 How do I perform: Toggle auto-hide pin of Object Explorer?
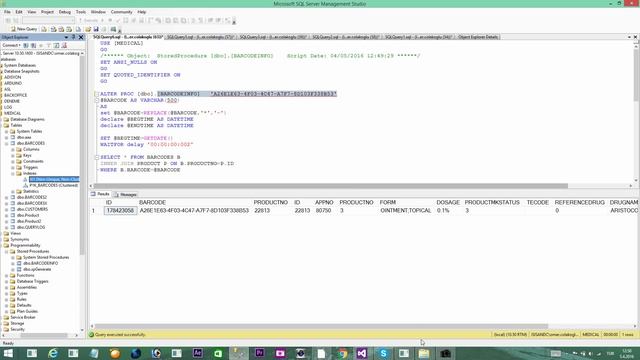coord(73,37)
